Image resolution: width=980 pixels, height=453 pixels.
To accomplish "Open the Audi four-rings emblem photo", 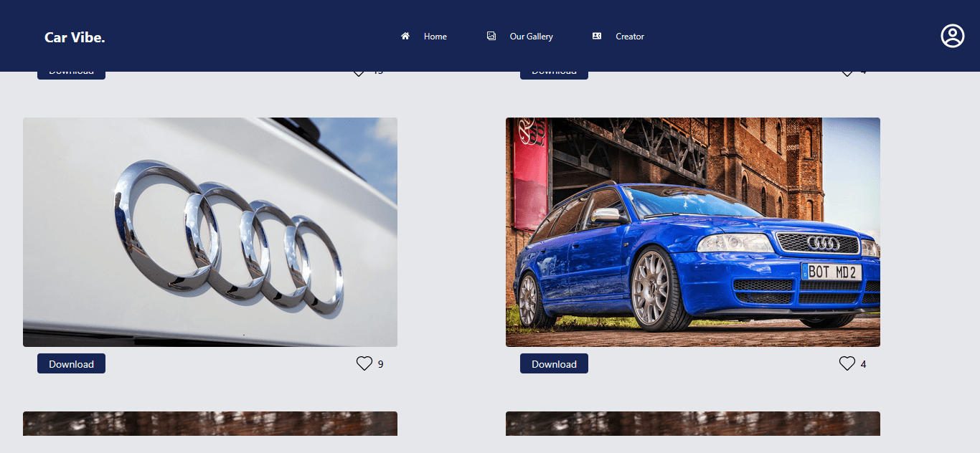I will (210, 232).
